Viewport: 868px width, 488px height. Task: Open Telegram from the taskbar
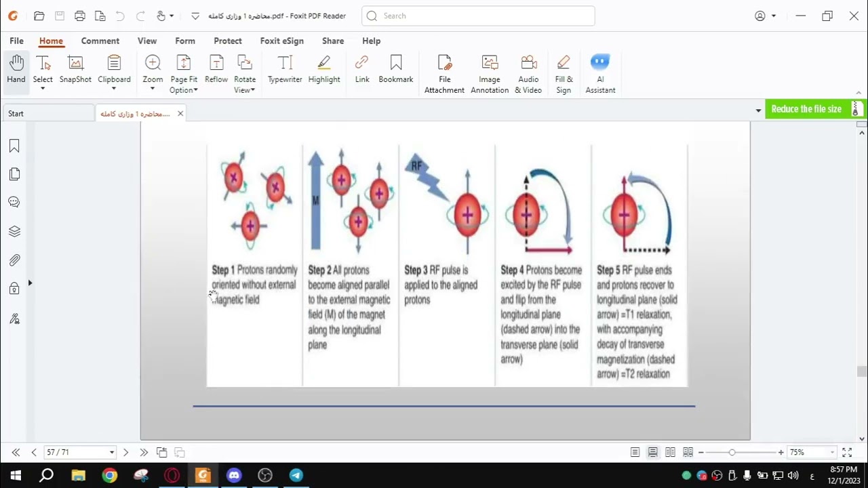(x=296, y=475)
